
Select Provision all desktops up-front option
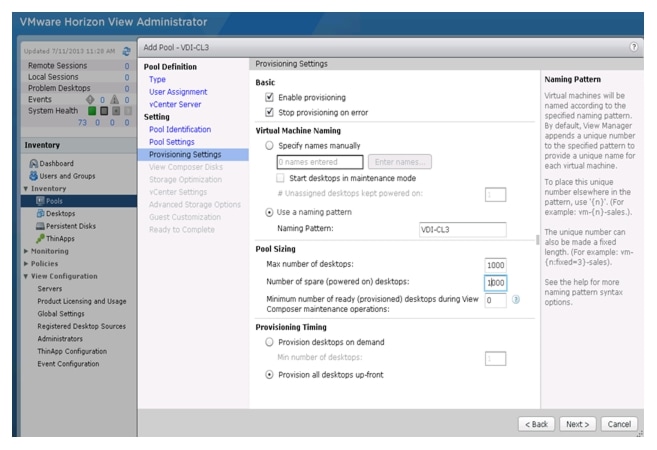point(269,375)
